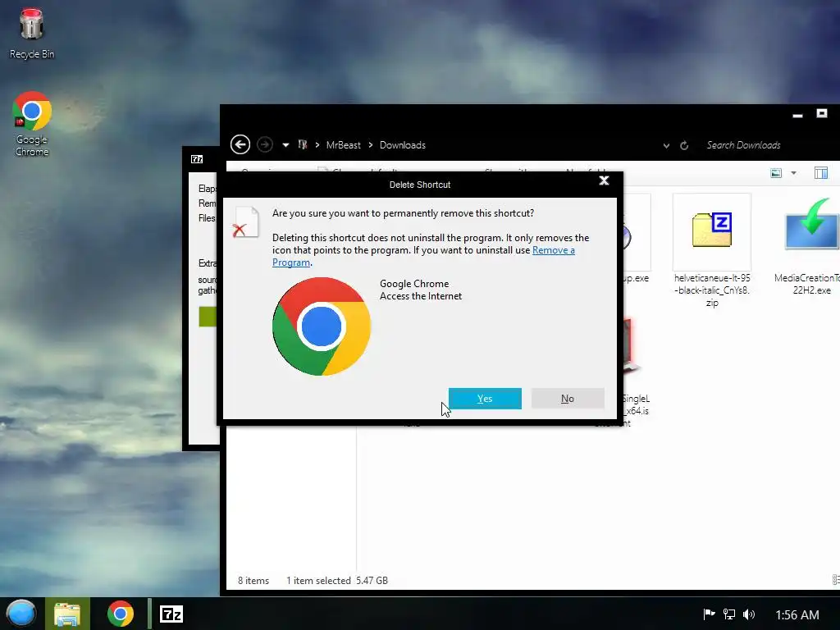Click the Explorer forward arrow

click(x=265, y=144)
